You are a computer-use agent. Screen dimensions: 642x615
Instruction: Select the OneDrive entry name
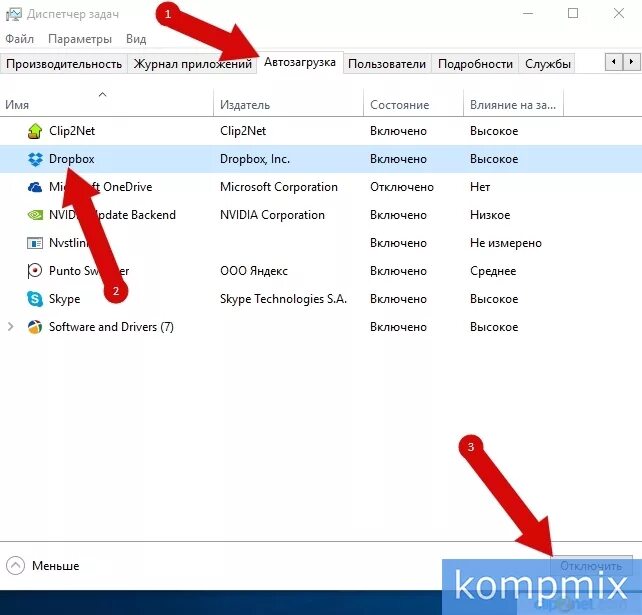(x=101, y=187)
